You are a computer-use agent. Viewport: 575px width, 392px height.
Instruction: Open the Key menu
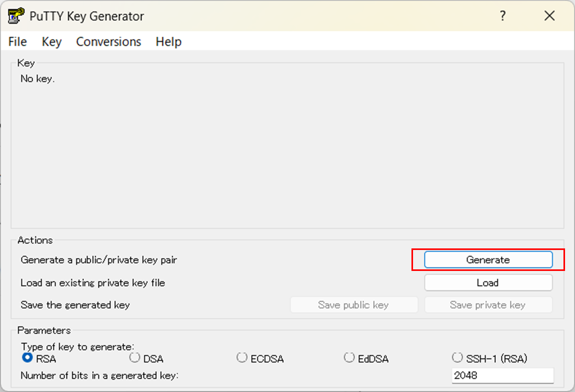pyautogui.click(x=51, y=41)
